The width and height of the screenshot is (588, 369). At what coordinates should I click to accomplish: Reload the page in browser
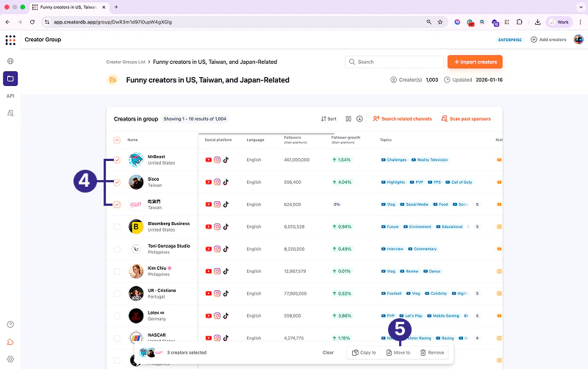[x=32, y=22]
